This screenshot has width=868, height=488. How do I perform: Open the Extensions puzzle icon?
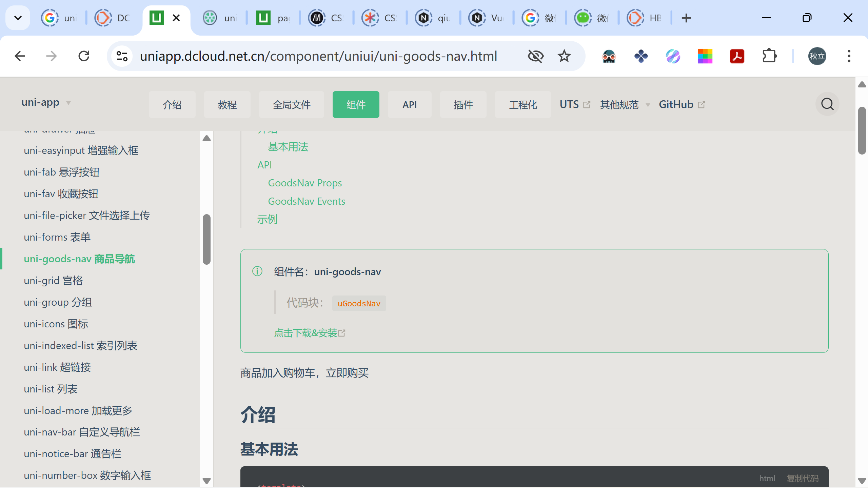pyautogui.click(x=769, y=56)
